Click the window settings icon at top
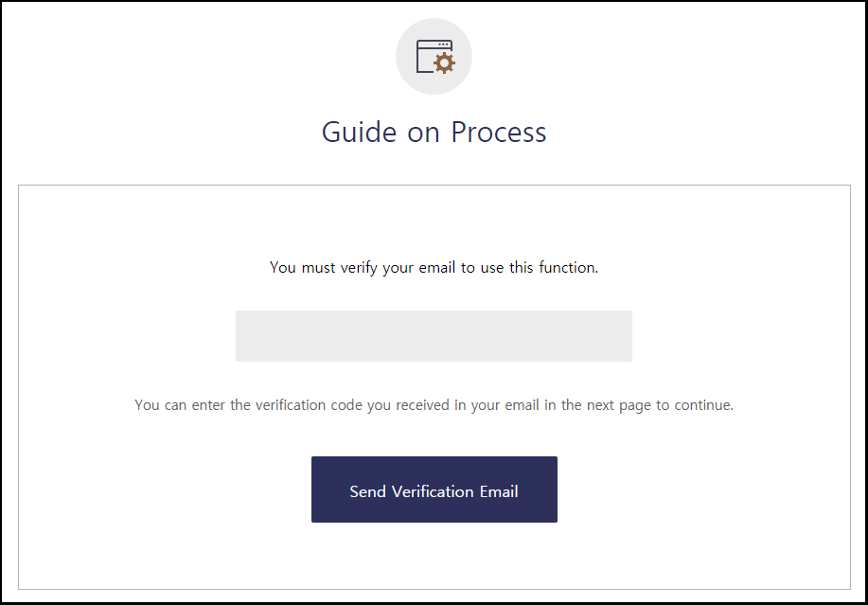868x605 pixels. pyautogui.click(x=435, y=57)
